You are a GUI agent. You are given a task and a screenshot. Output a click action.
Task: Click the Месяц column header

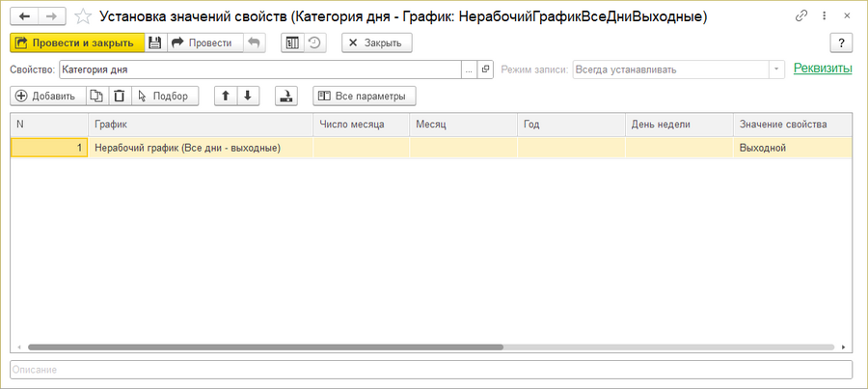463,125
